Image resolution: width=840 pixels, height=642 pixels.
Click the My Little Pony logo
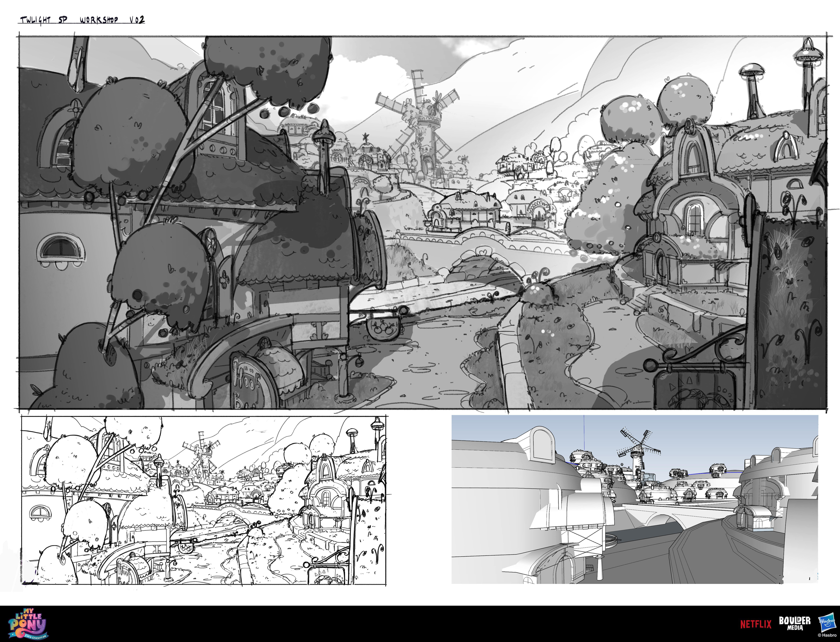point(28,624)
